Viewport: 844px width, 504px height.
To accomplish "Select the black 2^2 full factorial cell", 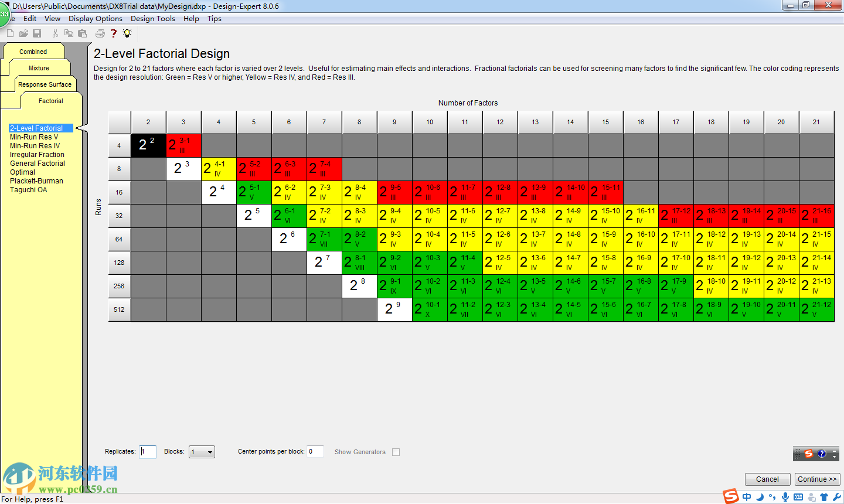I will tap(148, 145).
